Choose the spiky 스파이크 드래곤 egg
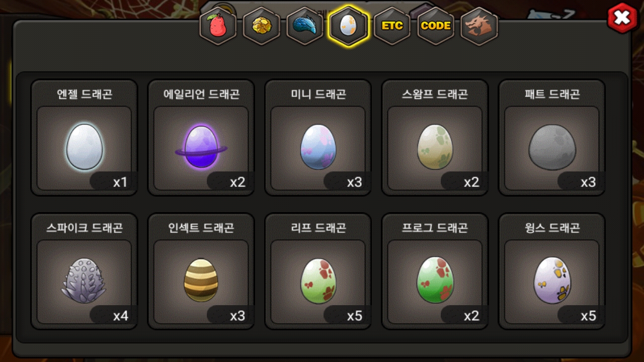Screen dimensions: 644x362 (x=84, y=281)
